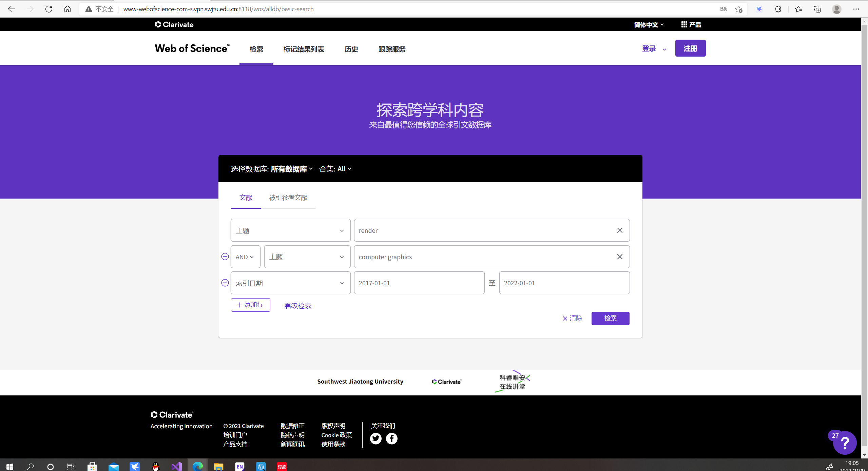868x471 pixels.
Task: Click the 'computer graphics' input field
Action: 492,257
